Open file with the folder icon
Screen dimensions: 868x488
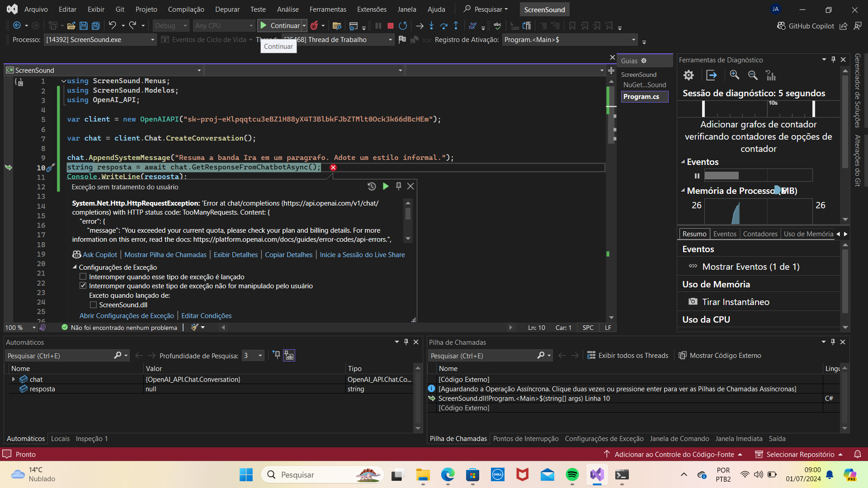coord(71,26)
